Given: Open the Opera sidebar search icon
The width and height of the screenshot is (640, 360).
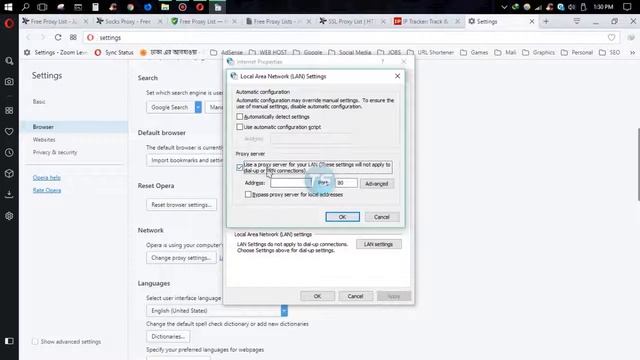Looking at the screenshot, I should click(x=9, y=61).
